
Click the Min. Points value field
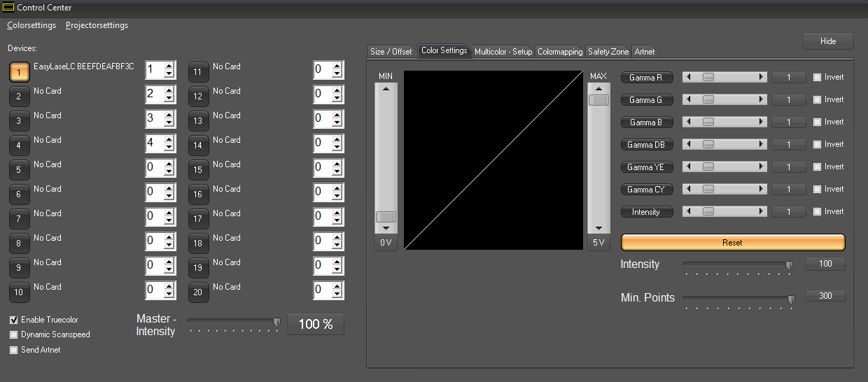pos(825,296)
